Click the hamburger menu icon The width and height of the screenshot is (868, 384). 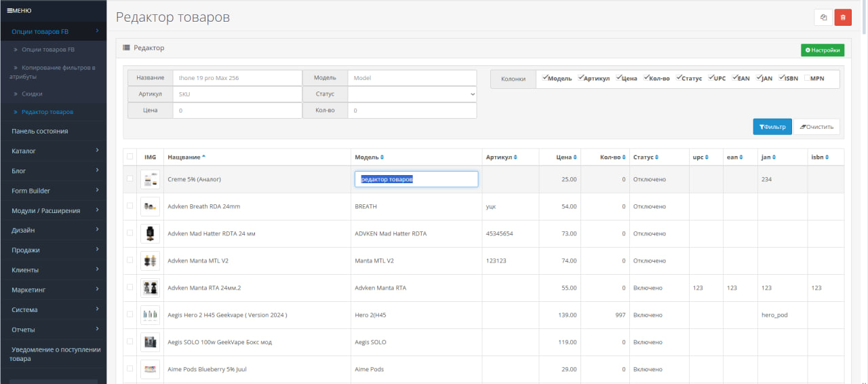(x=9, y=10)
